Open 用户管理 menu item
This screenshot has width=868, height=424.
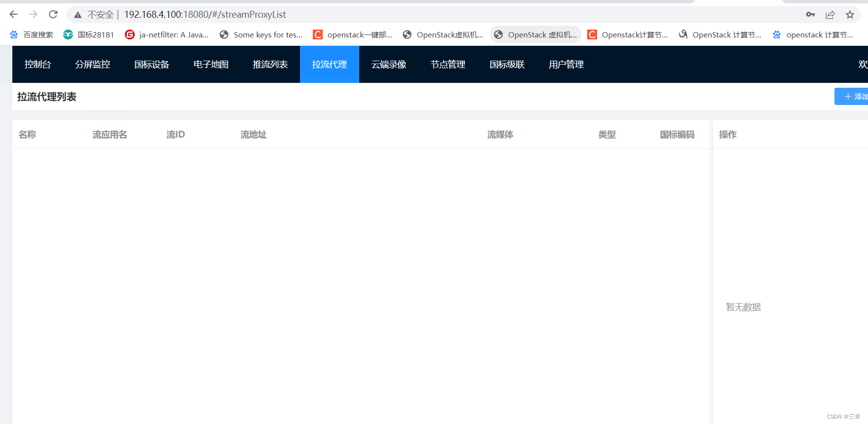(x=566, y=64)
